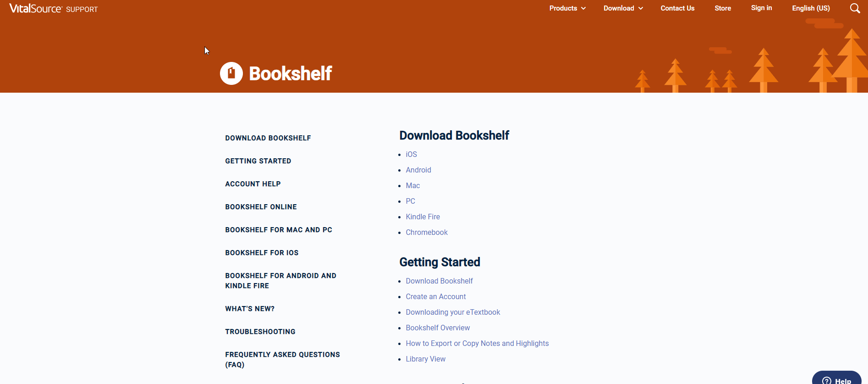Follow the Kindle Fire download link

pos(423,217)
